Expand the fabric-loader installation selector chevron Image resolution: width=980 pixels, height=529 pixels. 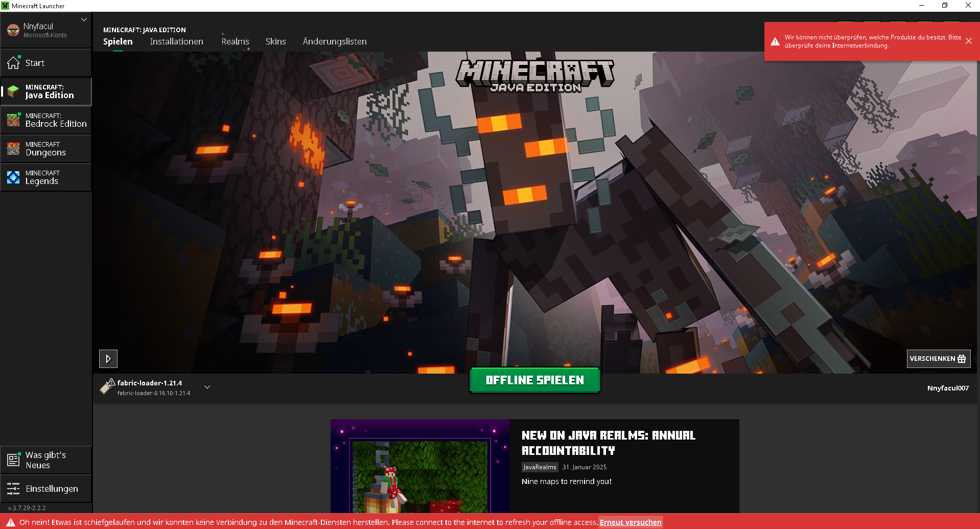click(x=207, y=387)
